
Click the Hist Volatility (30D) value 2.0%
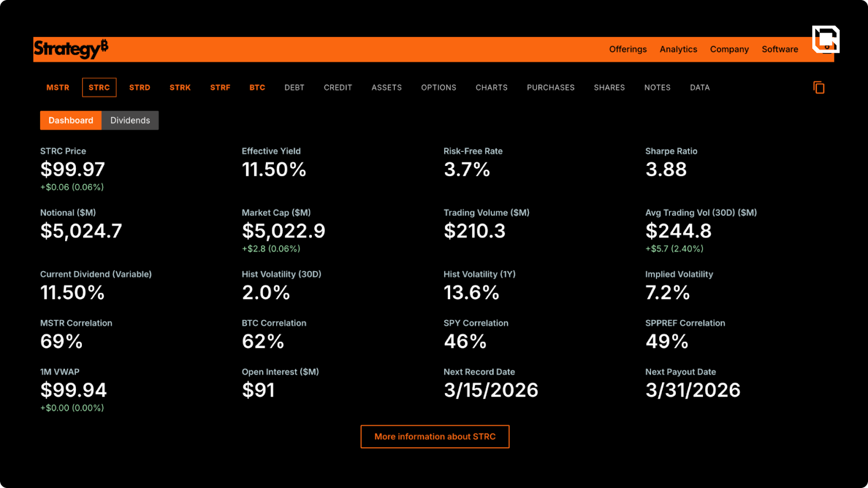266,293
